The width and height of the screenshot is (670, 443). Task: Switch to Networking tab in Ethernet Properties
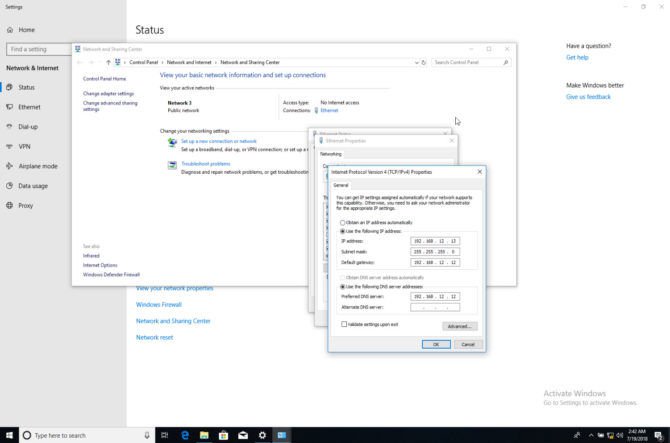click(x=330, y=154)
